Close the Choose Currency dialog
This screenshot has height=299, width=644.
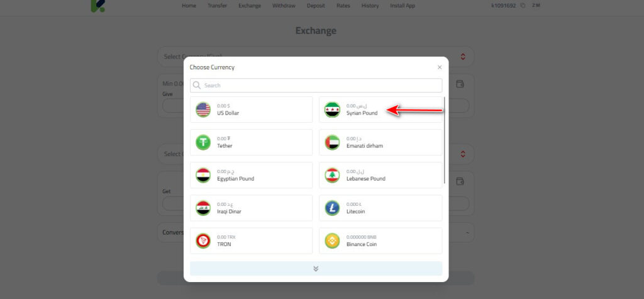[x=440, y=67]
